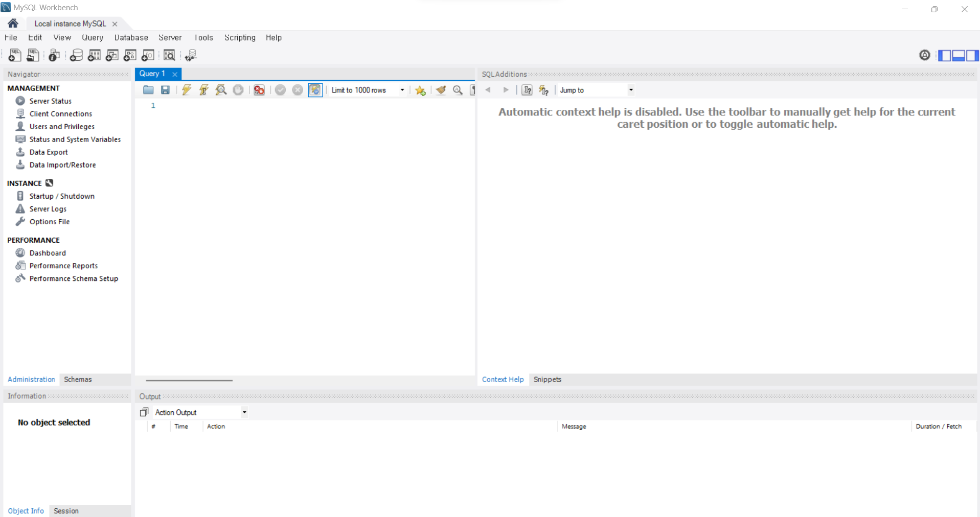Close the Query 1 tab
The height and width of the screenshot is (517, 980).
point(175,74)
